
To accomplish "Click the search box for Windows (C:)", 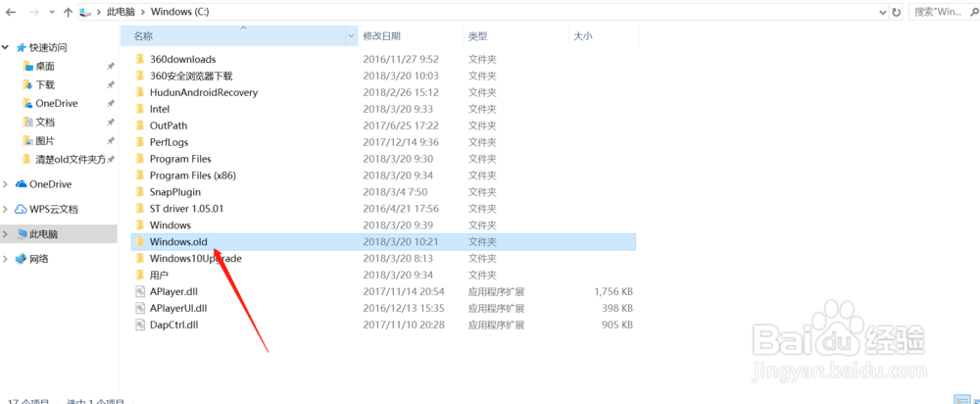I will (x=944, y=12).
